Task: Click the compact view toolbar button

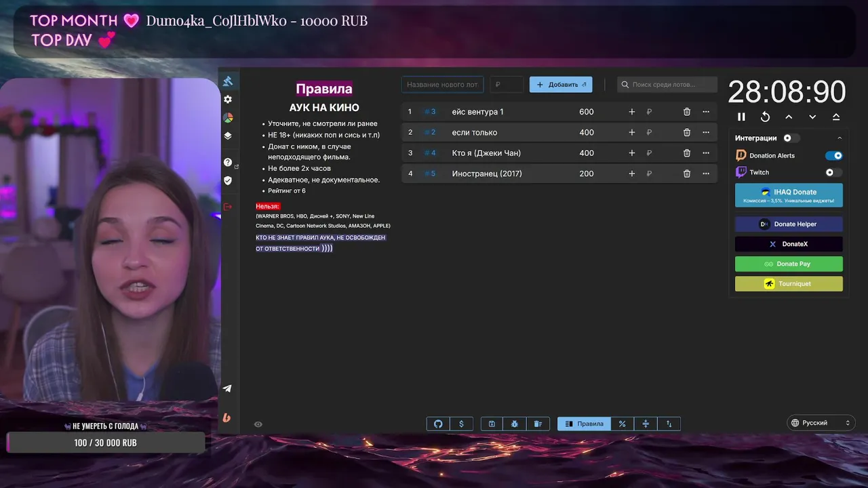Action: coord(646,424)
